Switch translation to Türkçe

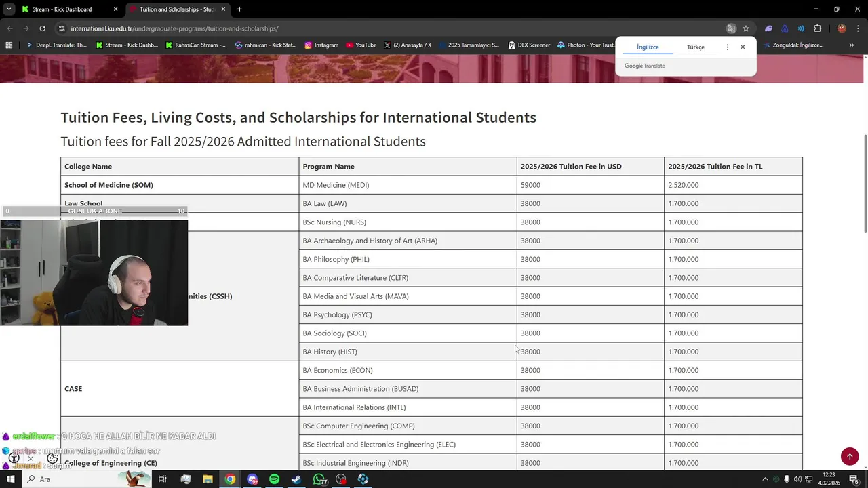pyautogui.click(x=695, y=47)
